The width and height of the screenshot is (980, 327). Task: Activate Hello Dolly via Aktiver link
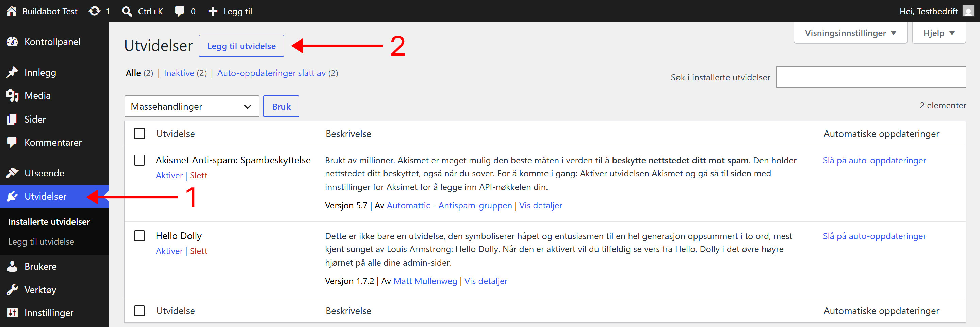[169, 251]
